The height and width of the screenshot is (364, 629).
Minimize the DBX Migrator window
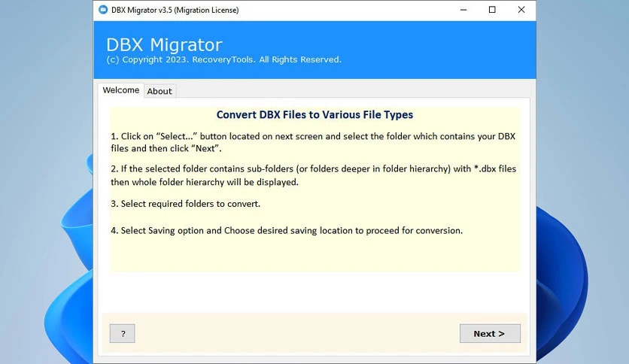(463, 10)
